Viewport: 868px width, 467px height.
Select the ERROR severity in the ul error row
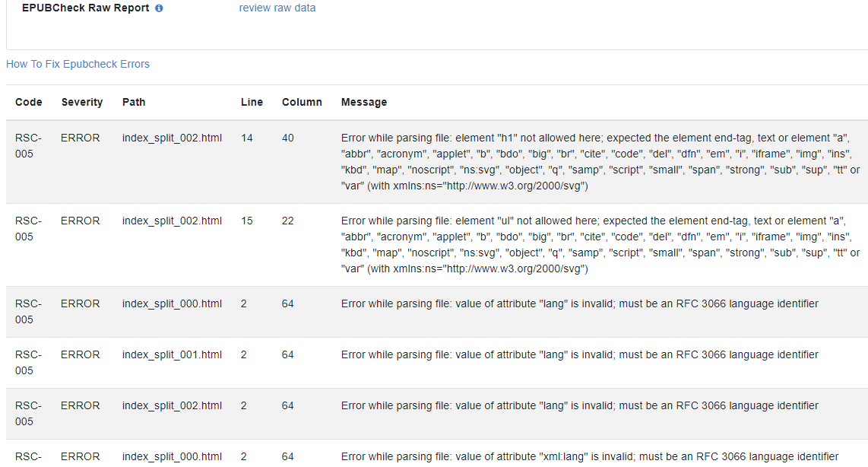(81, 221)
